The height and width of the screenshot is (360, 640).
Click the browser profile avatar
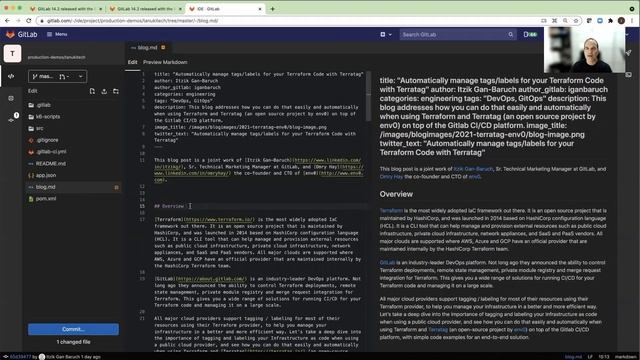(x=621, y=20)
